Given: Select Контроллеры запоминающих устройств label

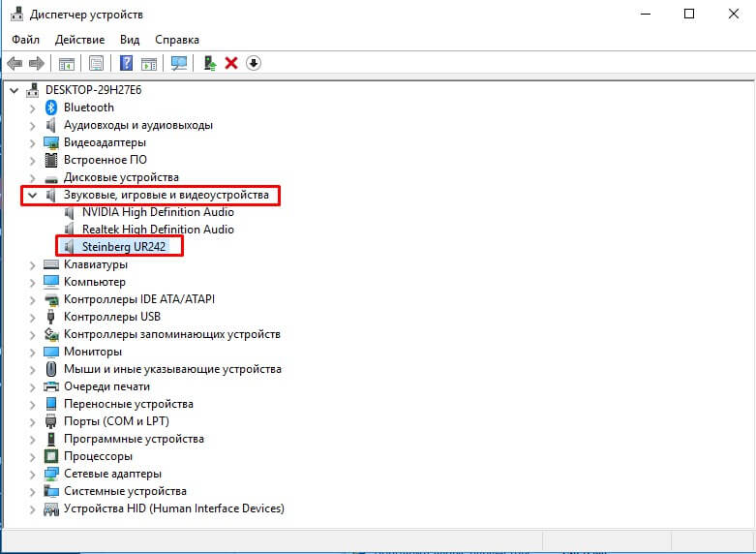Looking at the screenshot, I should pyautogui.click(x=172, y=334).
